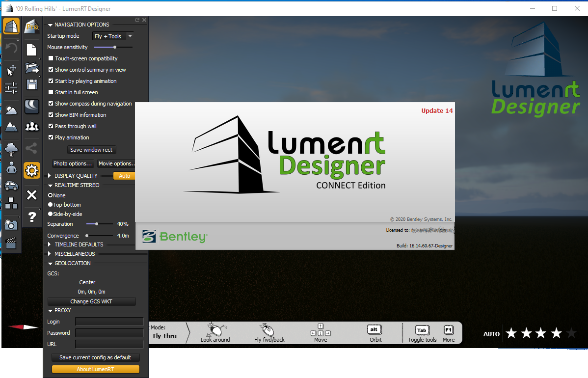Screen dimensions: 588x378
Task: Open the sky and clouds atmosphere tool
Action: pyautogui.click(x=11, y=110)
